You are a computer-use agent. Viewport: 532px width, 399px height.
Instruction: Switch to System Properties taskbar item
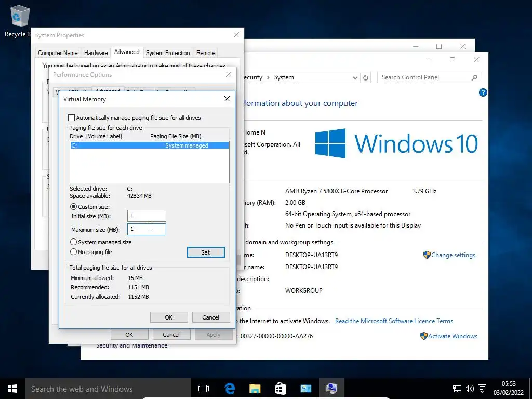tap(331, 389)
